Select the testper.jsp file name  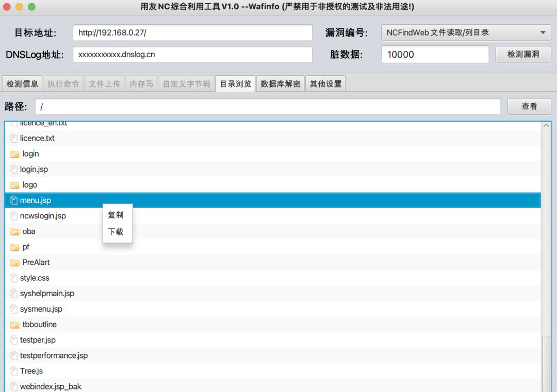pos(38,340)
